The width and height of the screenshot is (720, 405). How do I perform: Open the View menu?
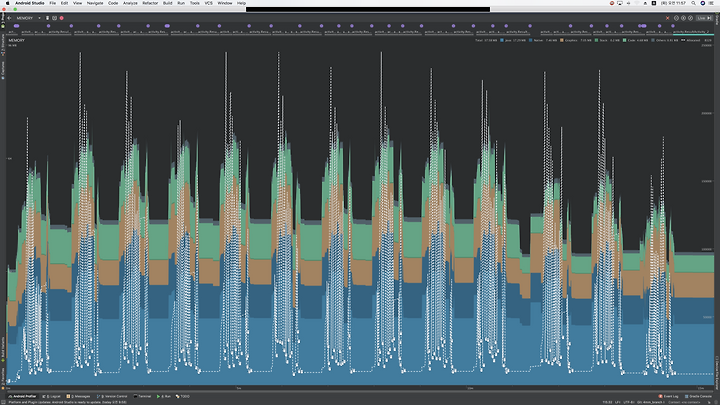pos(78,3)
